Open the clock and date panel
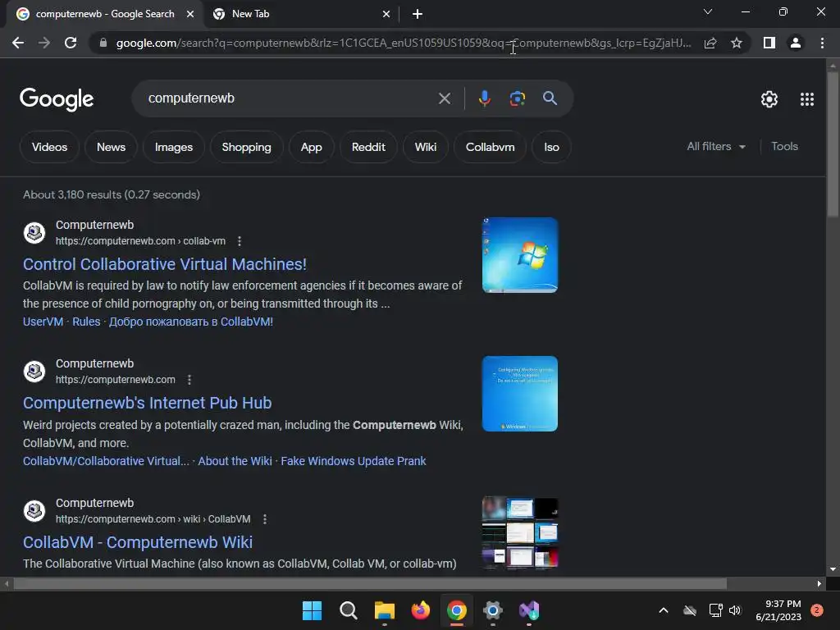Image resolution: width=840 pixels, height=630 pixels. [778, 610]
